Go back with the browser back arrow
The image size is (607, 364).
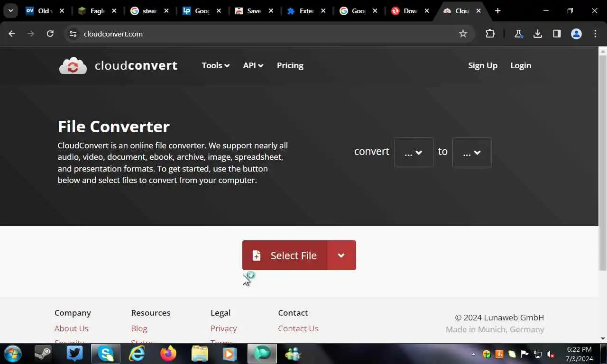pyautogui.click(x=12, y=34)
